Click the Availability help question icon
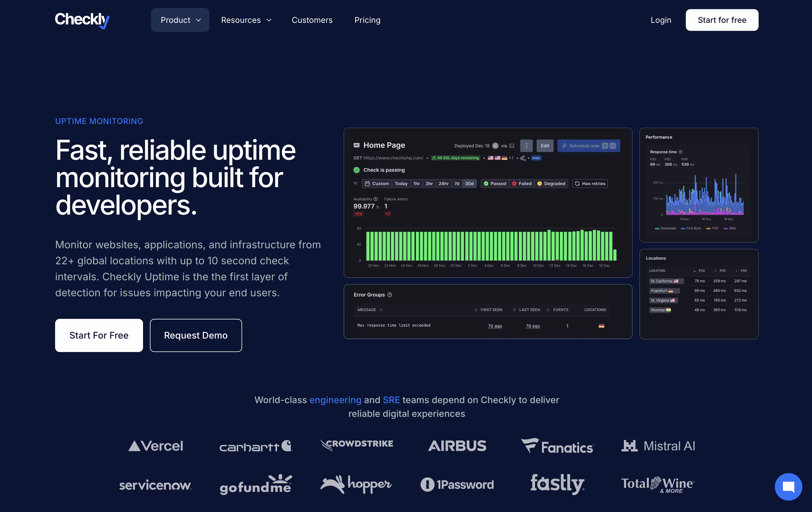Viewport: 812px width, 512px height. click(x=375, y=199)
